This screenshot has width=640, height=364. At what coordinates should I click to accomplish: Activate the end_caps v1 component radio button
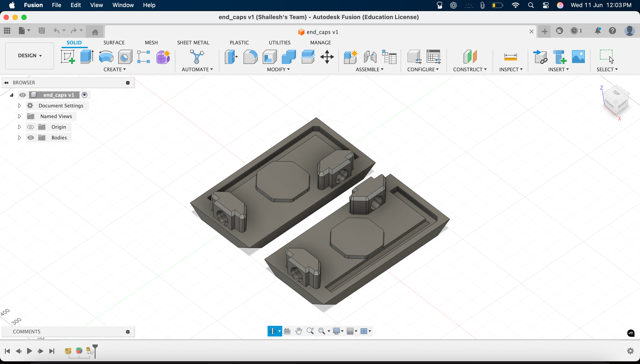click(85, 95)
